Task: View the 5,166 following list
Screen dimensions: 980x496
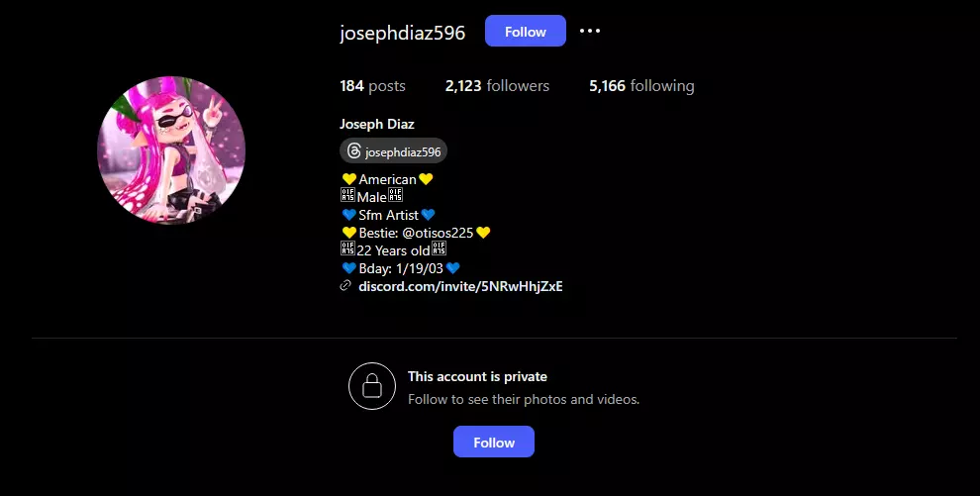Action: click(641, 85)
